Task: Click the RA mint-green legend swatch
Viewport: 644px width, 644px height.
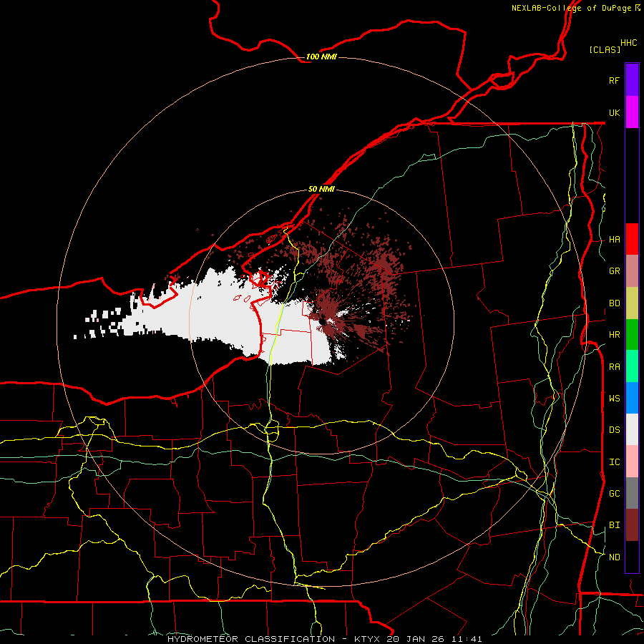Action: [632, 366]
